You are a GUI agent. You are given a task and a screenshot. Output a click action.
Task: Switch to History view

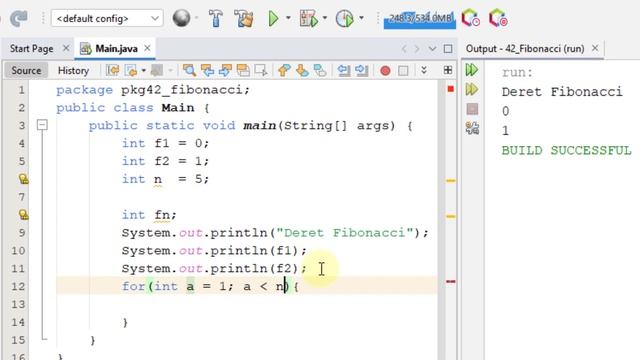pos(73,71)
